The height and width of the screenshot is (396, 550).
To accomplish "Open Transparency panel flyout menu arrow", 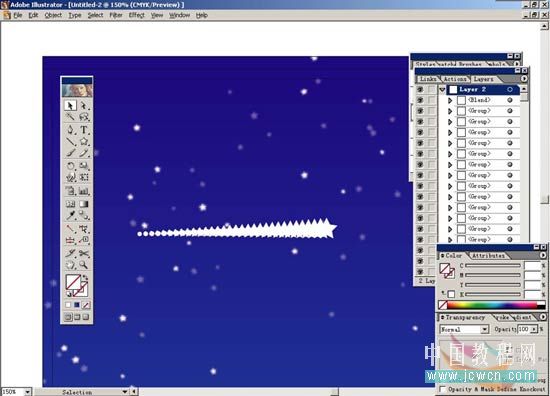I will pos(543,317).
